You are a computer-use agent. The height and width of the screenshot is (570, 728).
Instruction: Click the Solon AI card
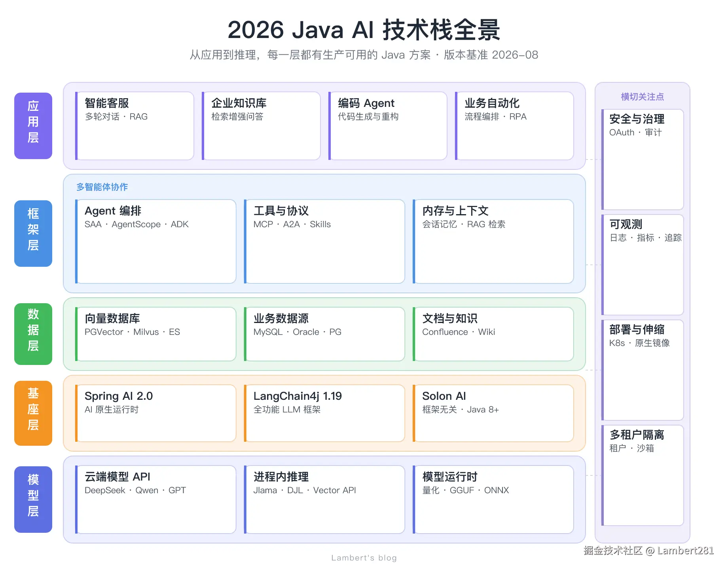click(493, 413)
